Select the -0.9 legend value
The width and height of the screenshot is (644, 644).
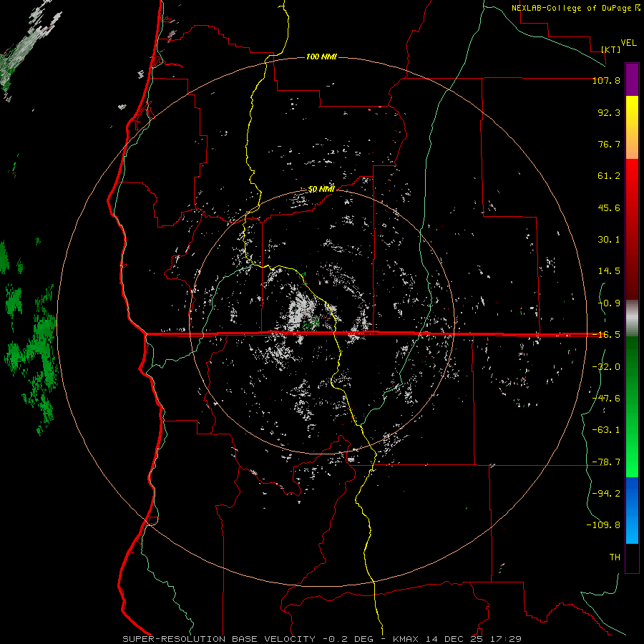tap(609, 303)
